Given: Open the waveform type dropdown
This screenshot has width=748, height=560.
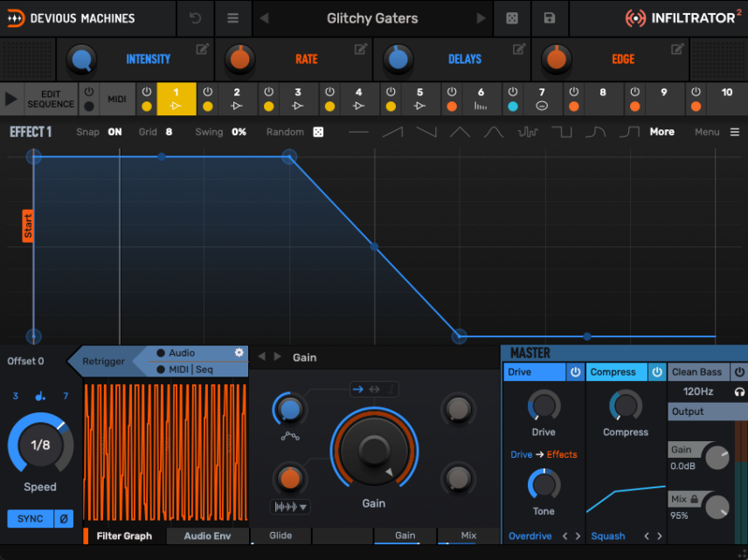Looking at the screenshot, I should coord(290,507).
